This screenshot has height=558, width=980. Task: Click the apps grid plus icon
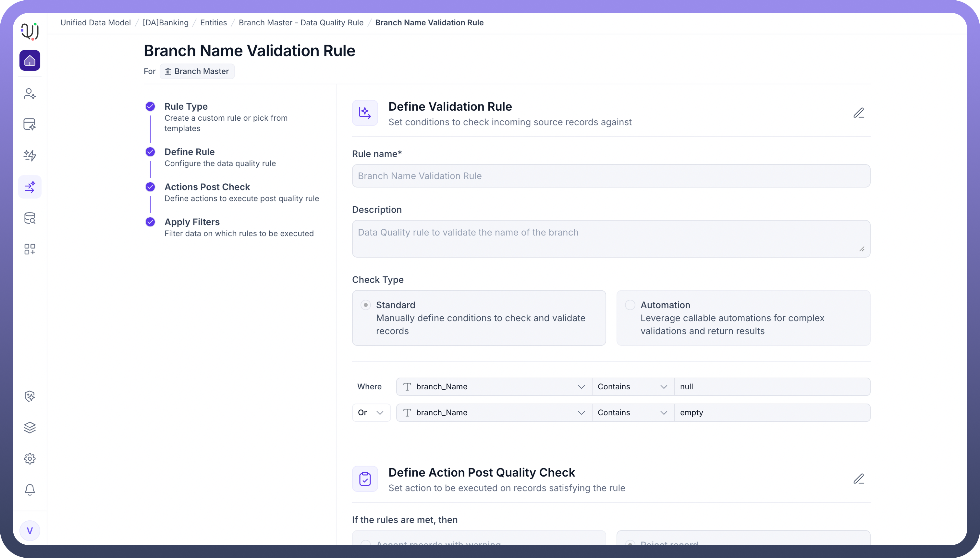[x=30, y=249]
